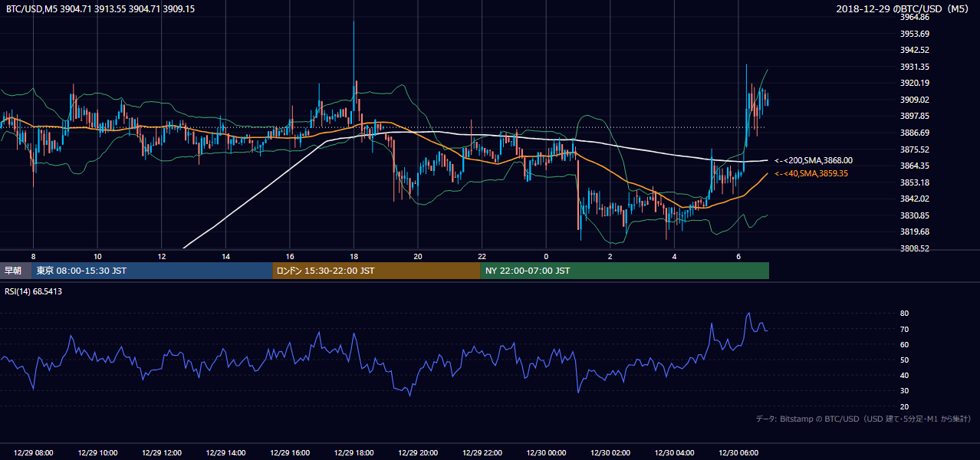The width and height of the screenshot is (980, 460).
Task: Click bottom time label 12/29 10:00
Action: (97, 453)
